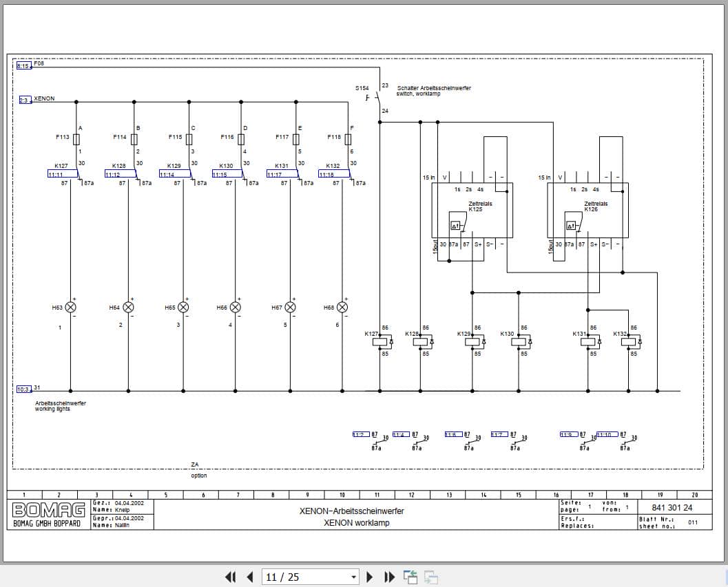This screenshot has width=728, height=587.
Task: Select the "ZA" label above option
Action: (194, 465)
